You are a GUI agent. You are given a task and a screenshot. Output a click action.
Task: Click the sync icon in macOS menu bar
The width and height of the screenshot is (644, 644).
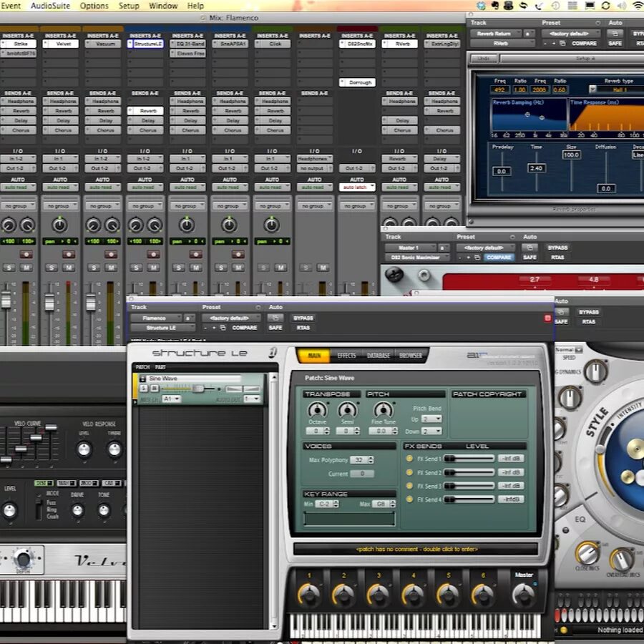[605, 6]
